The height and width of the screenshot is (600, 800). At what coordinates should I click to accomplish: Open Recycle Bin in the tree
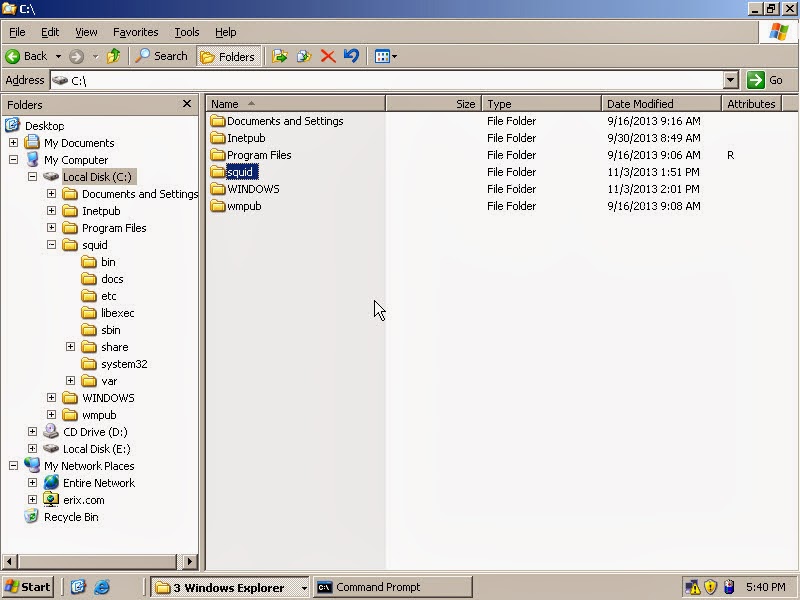(x=71, y=517)
